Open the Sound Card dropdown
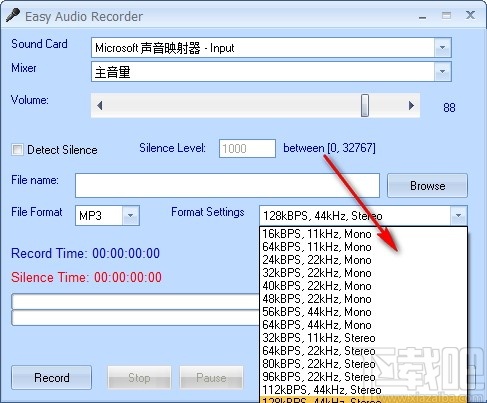This screenshot has width=487, height=403. pyautogui.click(x=442, y=48)
